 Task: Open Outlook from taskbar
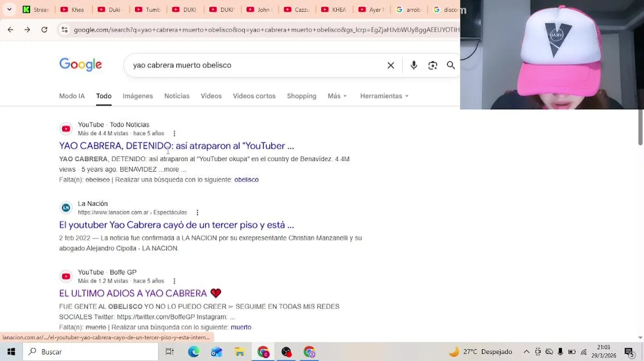[x=216, y=351]
